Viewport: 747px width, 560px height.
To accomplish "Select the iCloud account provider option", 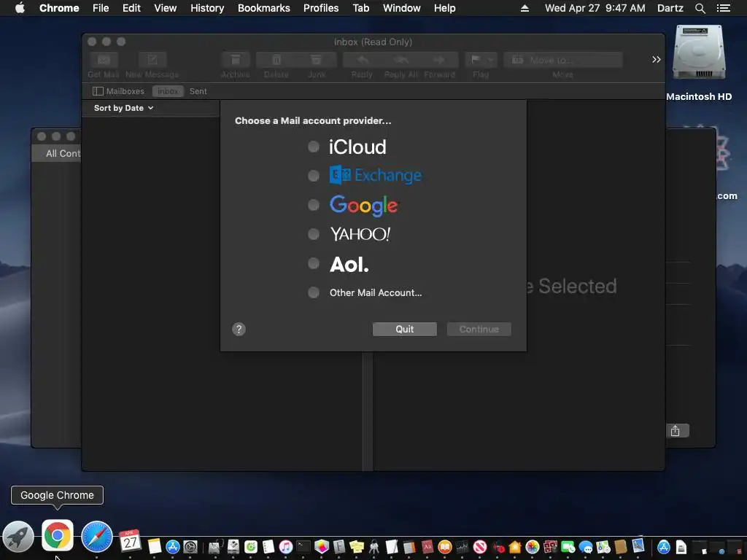I will [x=314, y=147].
